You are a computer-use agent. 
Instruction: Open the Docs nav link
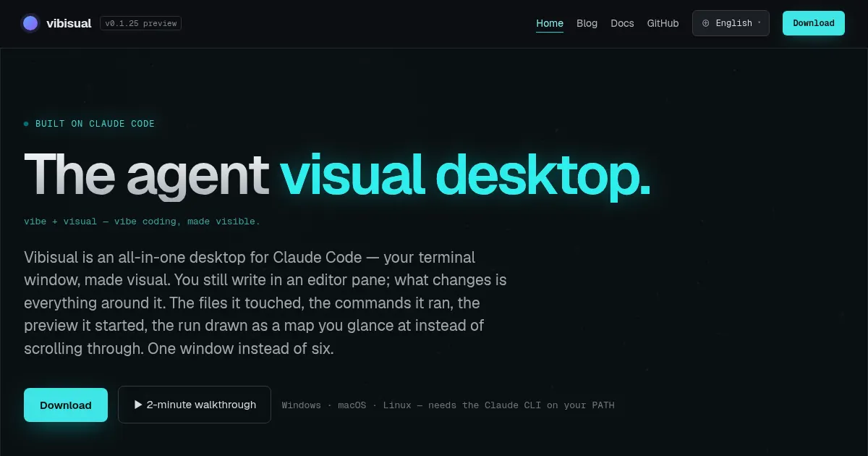622,23
